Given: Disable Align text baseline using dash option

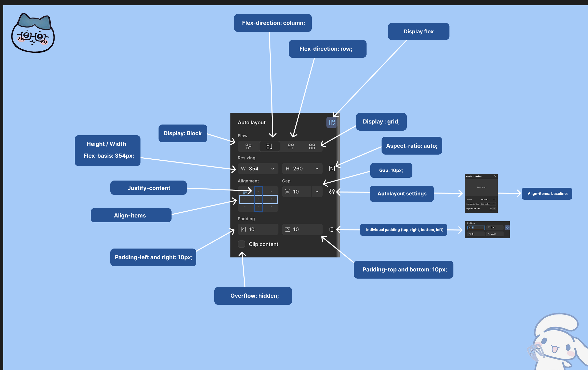Looking at the screenshot, I should (x=491, y=209).
